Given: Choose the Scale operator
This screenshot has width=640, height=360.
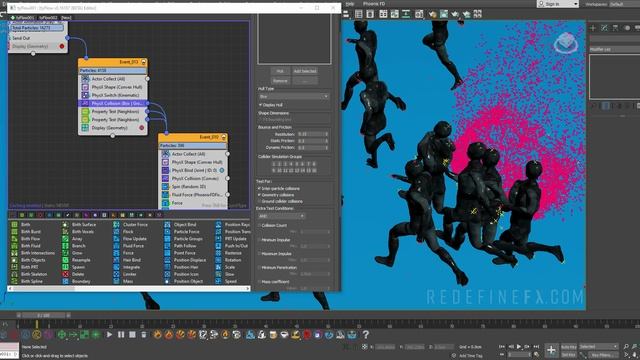Looking at the screenshot, I should point(230,267).
